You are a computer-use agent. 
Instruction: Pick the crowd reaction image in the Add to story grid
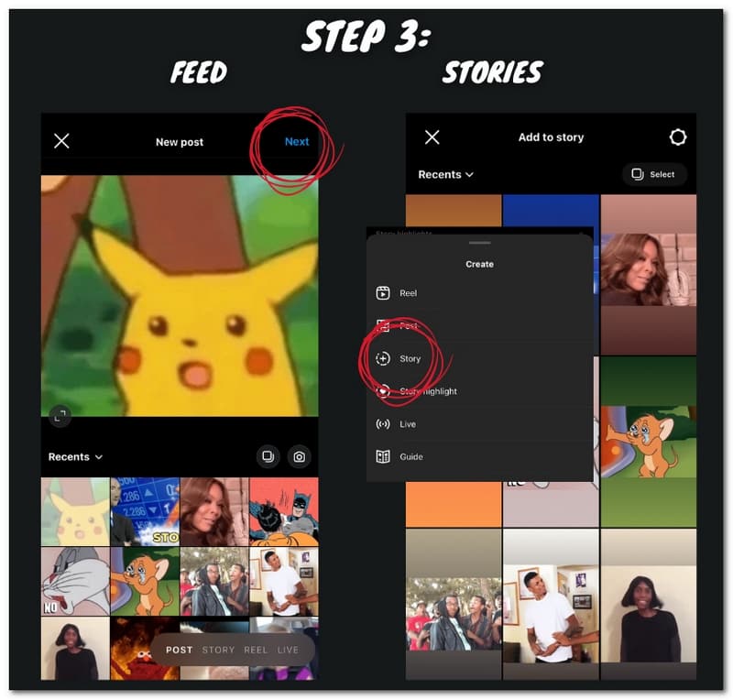click(x=454, y=604)
